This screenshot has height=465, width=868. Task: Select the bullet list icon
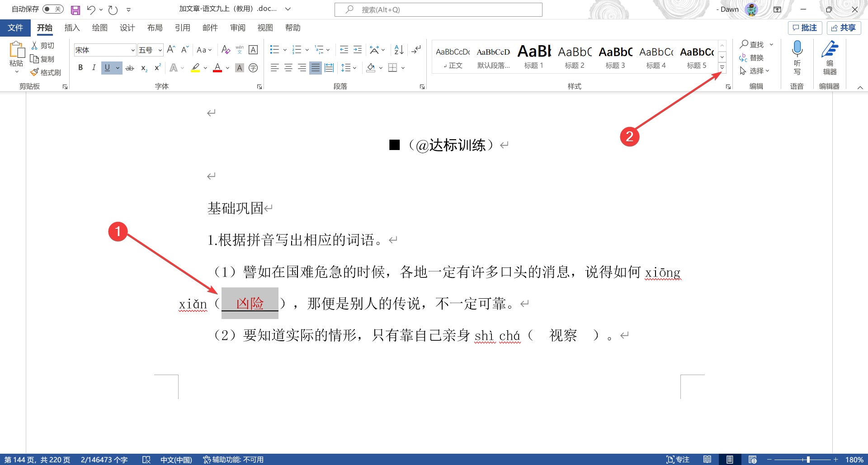274,50
